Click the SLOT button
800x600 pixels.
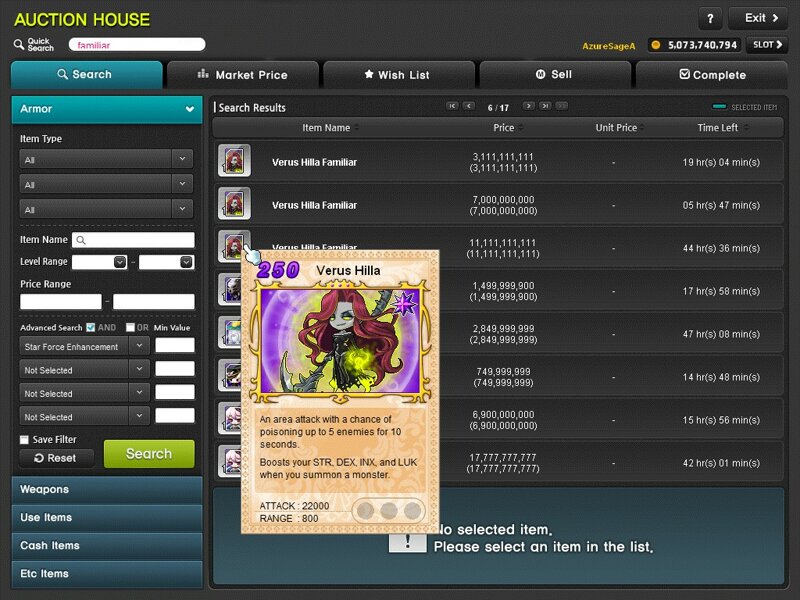(767, 45)
